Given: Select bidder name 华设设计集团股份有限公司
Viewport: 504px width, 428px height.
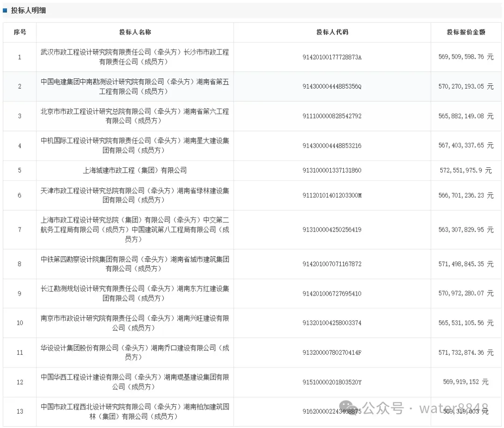Looking at the screenshot, I should tap(79, 348).
